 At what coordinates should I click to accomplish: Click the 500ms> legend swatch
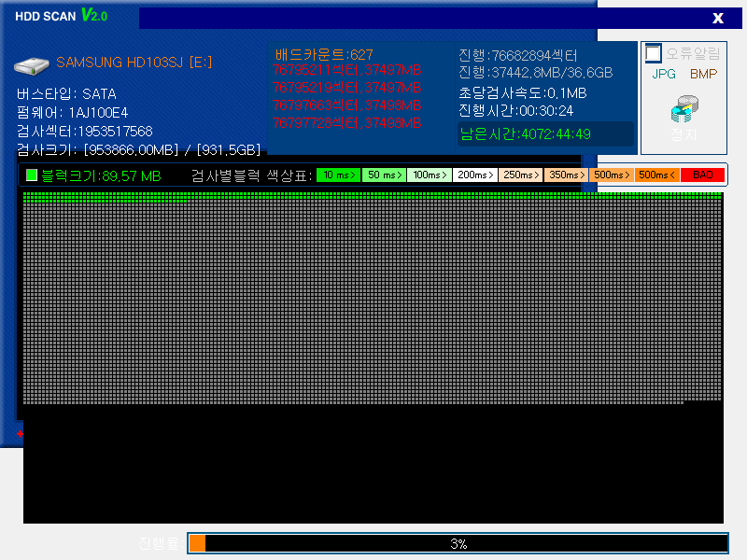(x=612, y=175)
